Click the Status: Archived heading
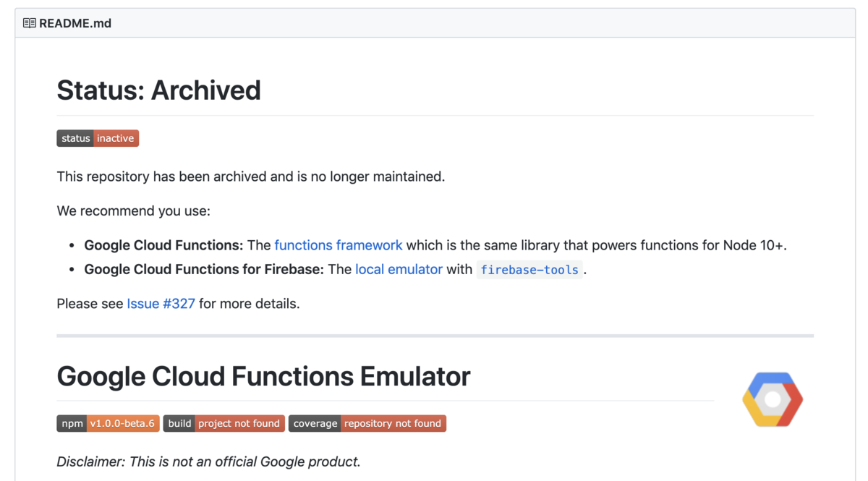Screen dimensions: 868x481 point(158,90)
